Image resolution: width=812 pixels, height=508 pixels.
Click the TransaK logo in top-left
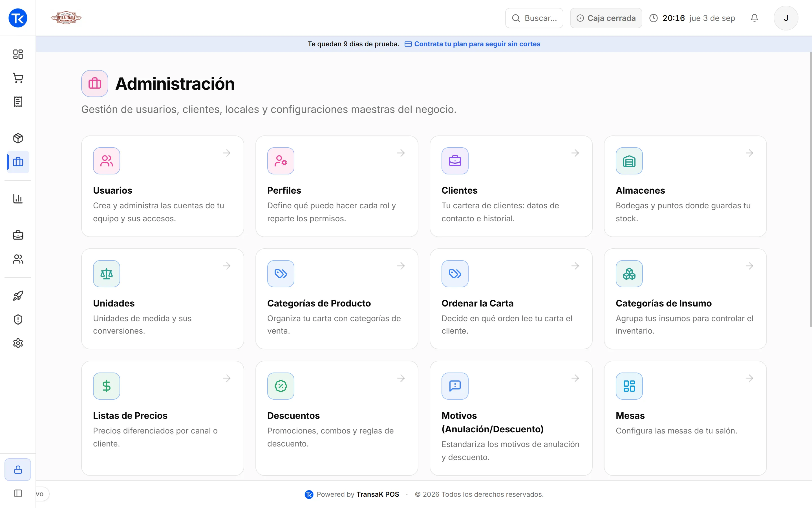(18, 18)
